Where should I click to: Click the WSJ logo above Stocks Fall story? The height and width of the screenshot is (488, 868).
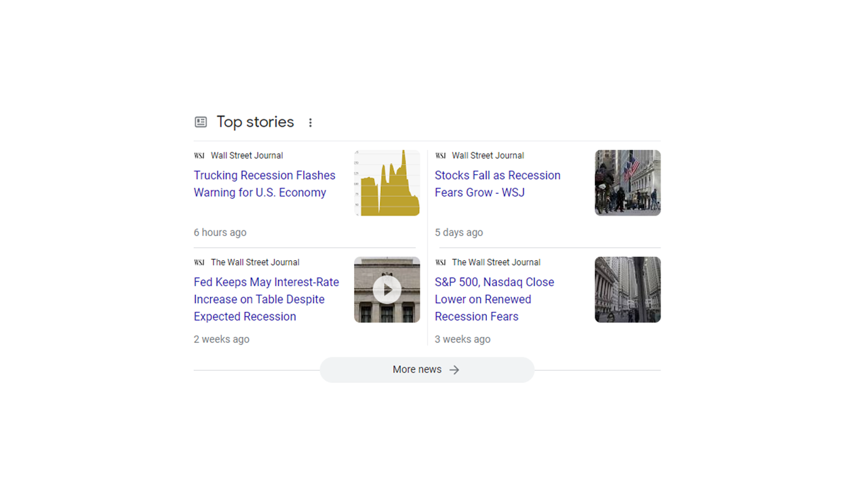[441, 156]
